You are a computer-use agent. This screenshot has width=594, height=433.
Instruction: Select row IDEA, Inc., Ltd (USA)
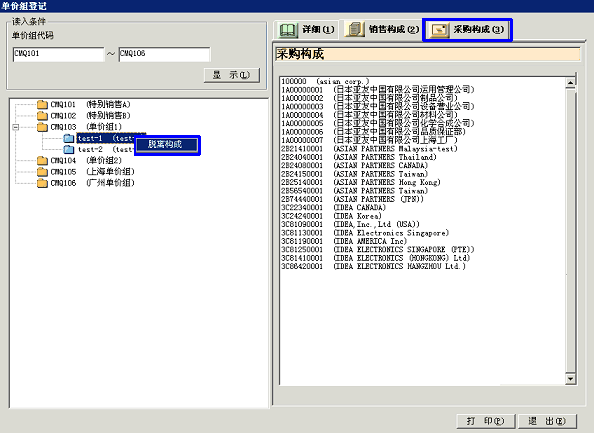[350, 224]
